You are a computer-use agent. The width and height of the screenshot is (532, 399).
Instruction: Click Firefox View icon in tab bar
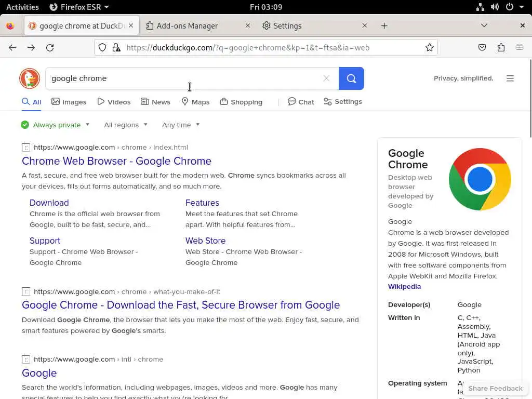coord(10,26)
